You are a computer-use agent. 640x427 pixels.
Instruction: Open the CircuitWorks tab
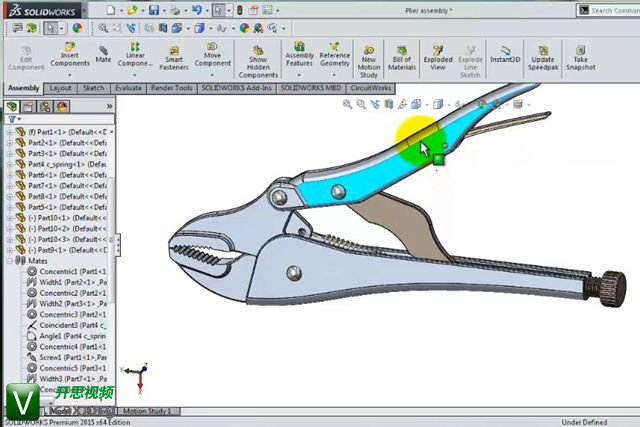371,88
